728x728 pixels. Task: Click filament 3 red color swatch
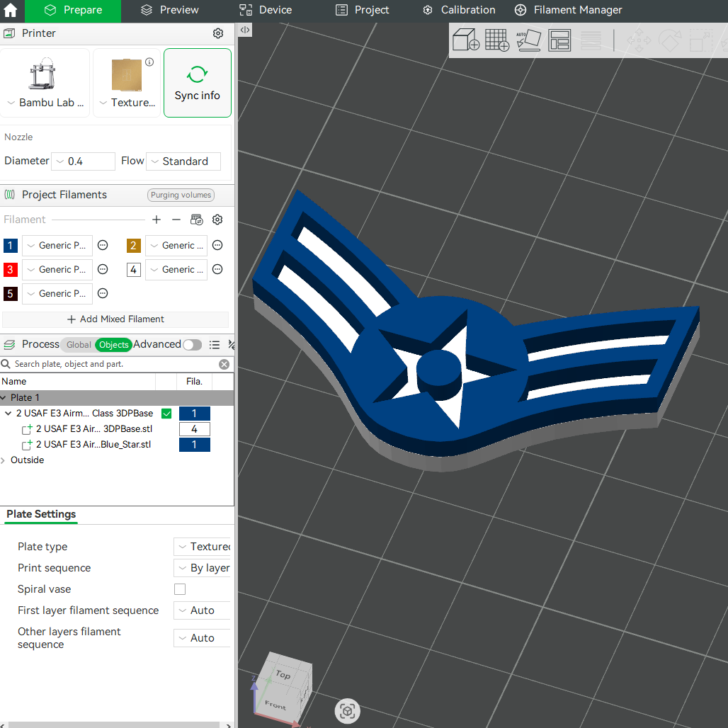point(10,269)
